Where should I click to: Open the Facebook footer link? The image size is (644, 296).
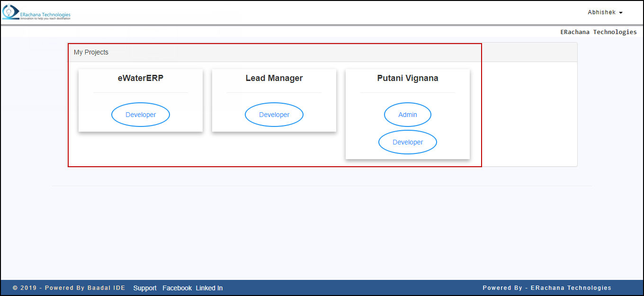177,288
